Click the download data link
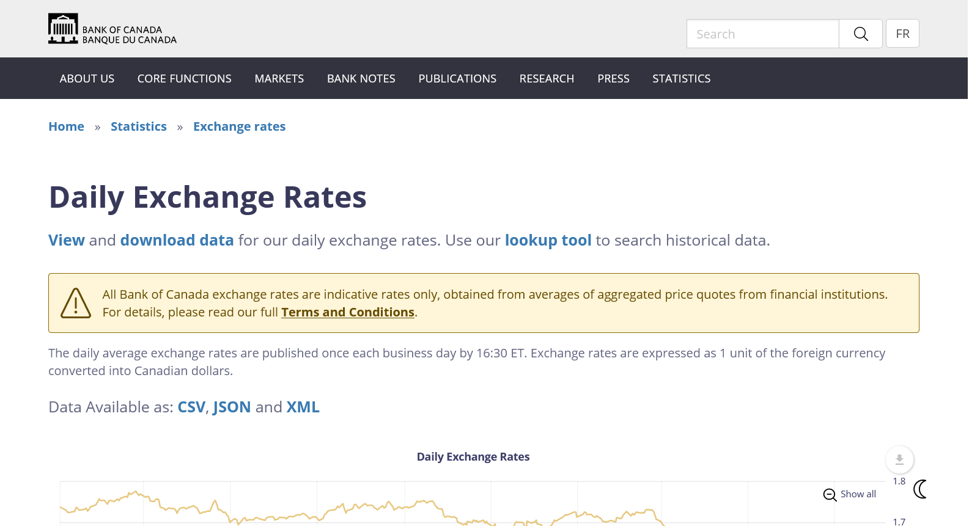This screenshot has height=526, width=980. (177, 241)
